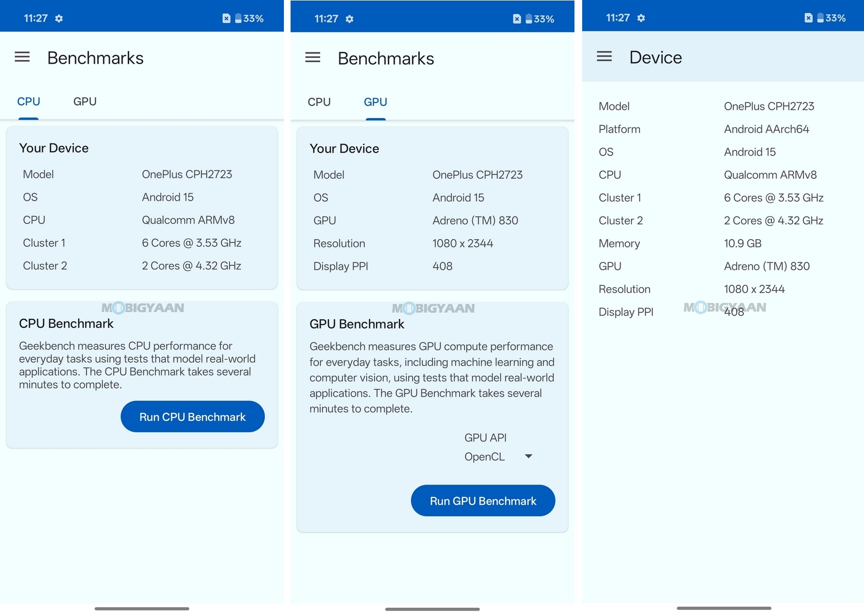The image size is (864, 616).
Task: Switch to CPU tab on middle Benchmarks screen
Action: (x=319, y=102)
